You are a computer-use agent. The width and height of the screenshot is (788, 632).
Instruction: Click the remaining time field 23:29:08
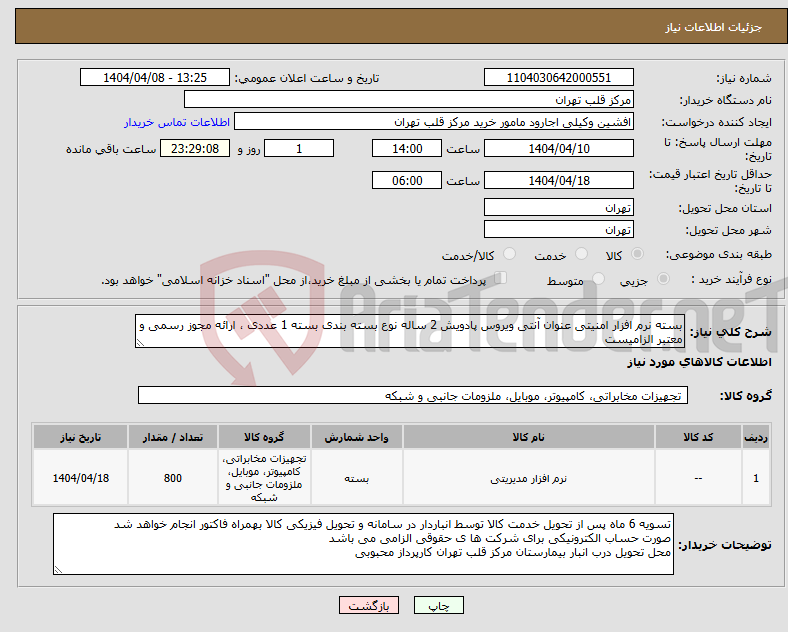(195, 148)
